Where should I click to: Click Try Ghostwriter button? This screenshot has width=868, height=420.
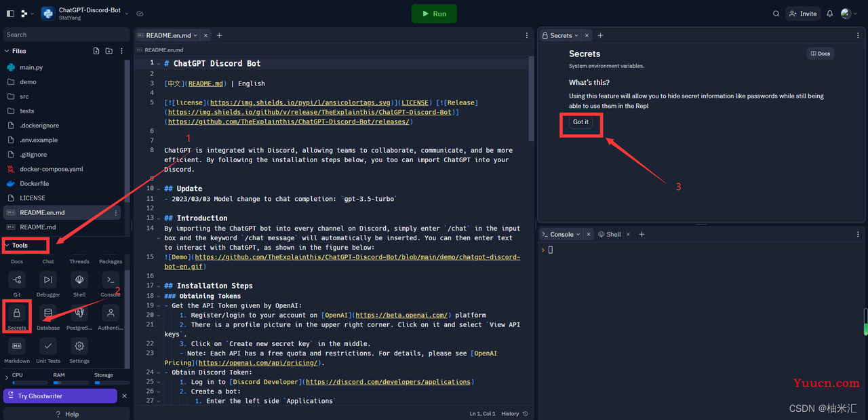click(60, 396)
